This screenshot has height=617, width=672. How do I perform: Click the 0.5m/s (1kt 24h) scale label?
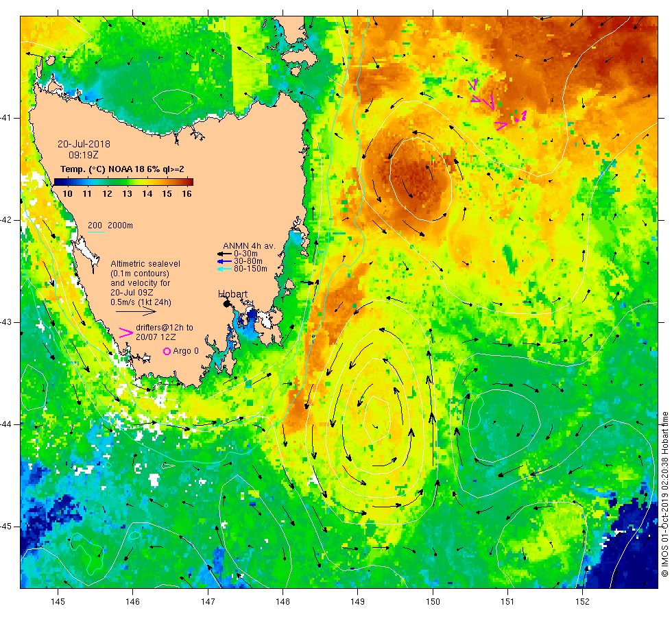pyautogui.click(x=141, y=302)
